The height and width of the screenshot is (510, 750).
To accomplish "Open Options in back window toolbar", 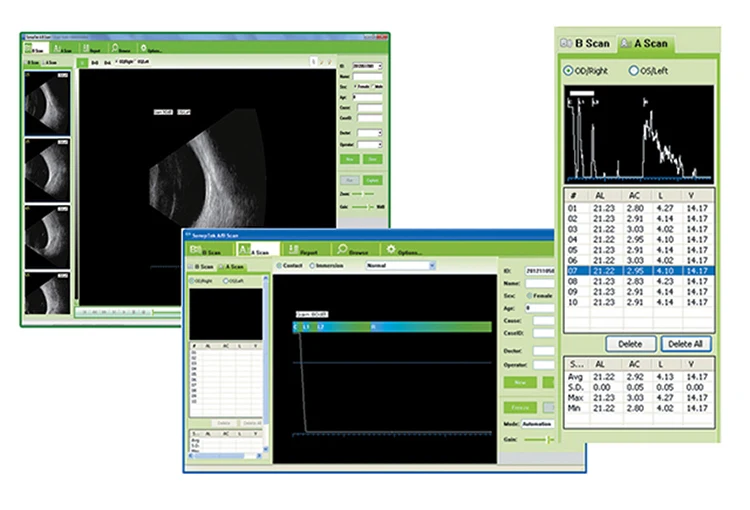I will 148,47.
